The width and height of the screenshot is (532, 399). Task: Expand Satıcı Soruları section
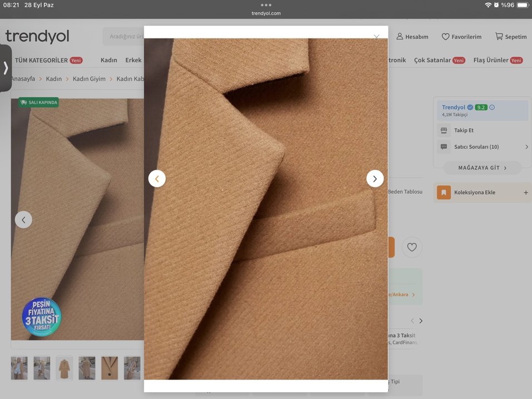[526, 147]
